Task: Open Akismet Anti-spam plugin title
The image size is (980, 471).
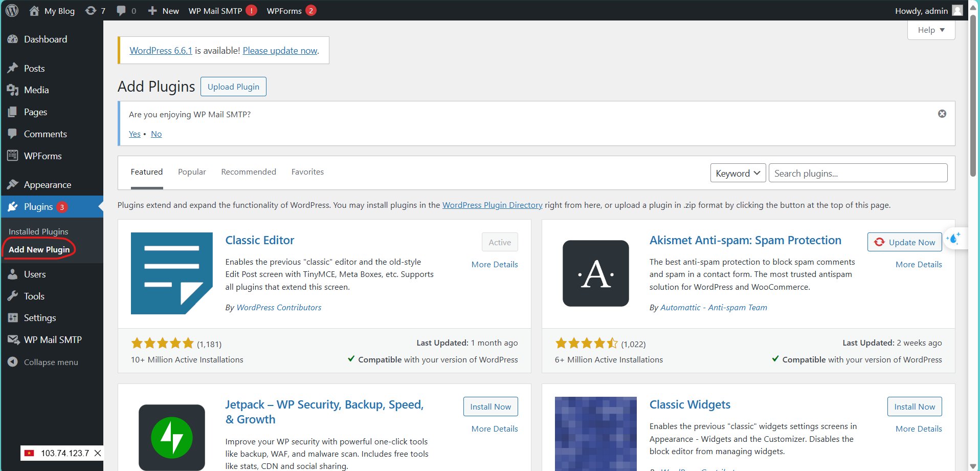Action: (745, 241)
